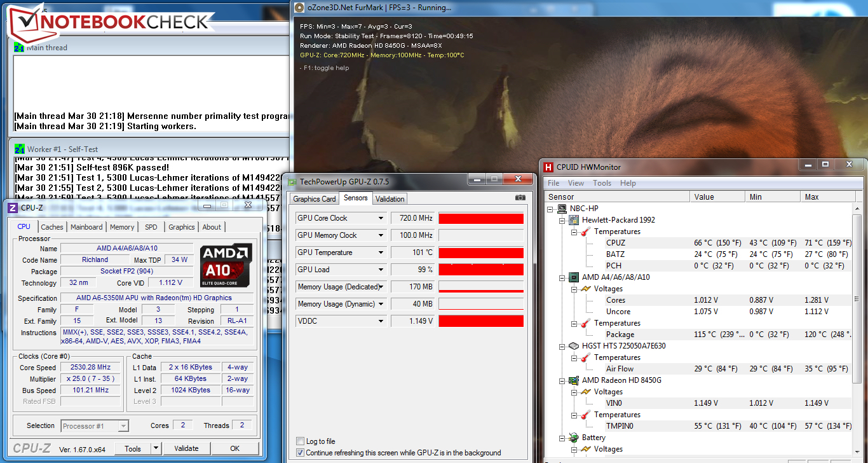Click the AMD A10 logo in CPU-Z
This screenshot has width=868, height=463.
pos(225,265)
